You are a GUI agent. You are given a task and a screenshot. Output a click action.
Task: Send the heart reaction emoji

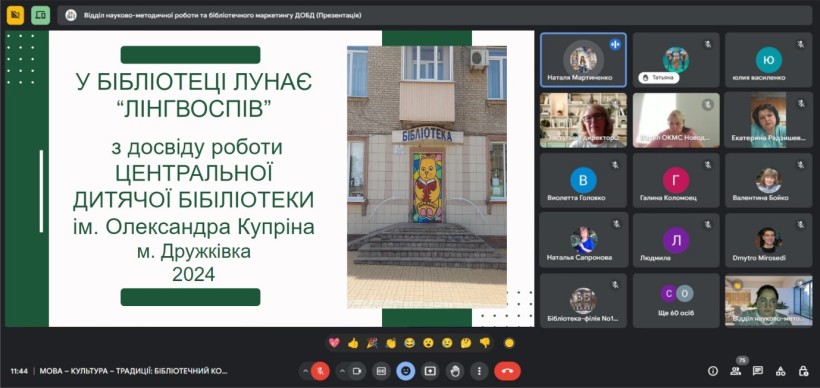pos(334,343)
